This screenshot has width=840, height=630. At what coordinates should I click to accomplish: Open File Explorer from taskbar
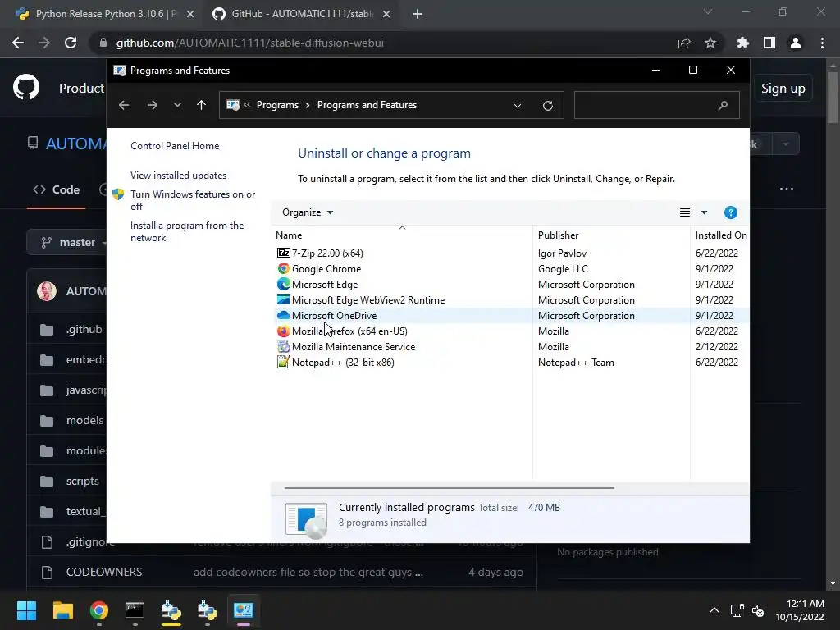coord(62,610)
